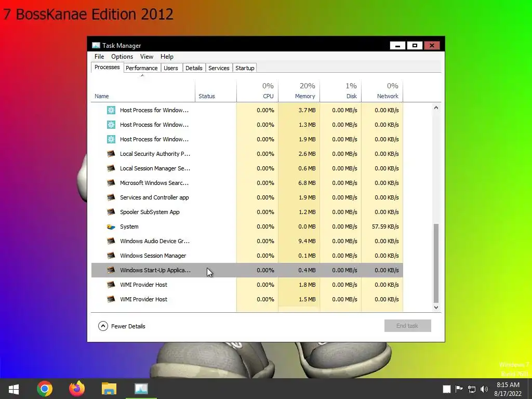Sort by the Disk column header
This screenshot has width=532, height=399.
[341, 90]
